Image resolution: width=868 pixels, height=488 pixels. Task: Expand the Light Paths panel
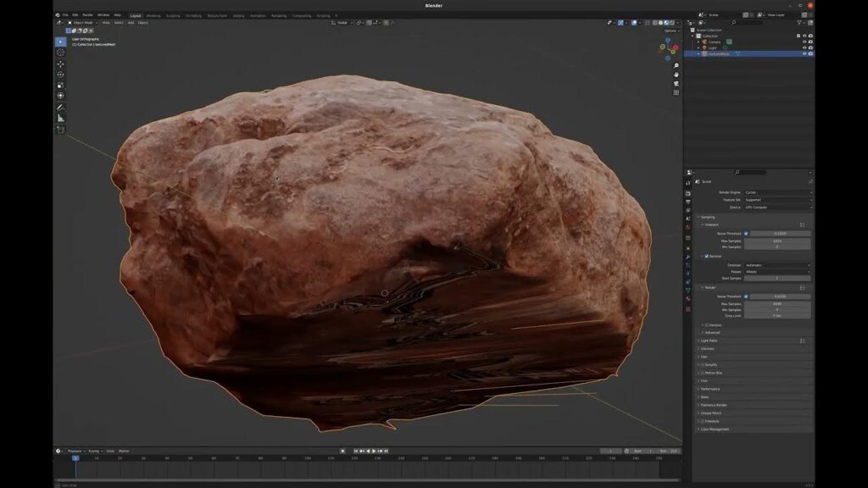(709, 341)
